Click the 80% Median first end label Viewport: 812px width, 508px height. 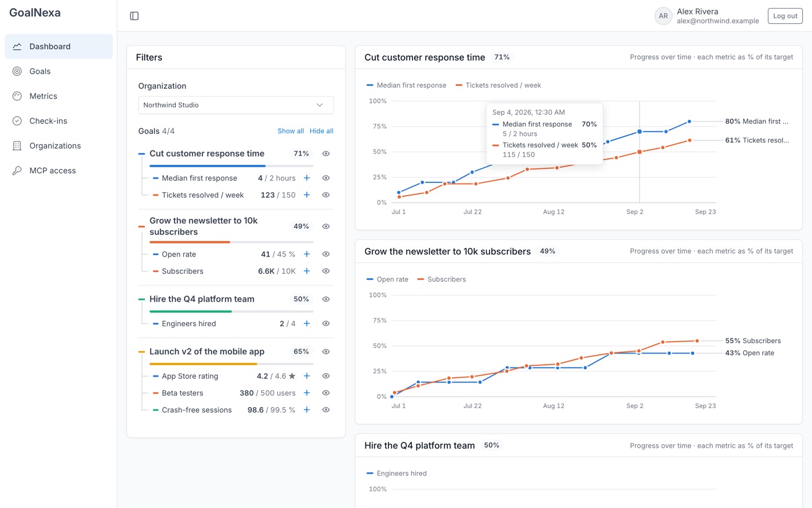(757, 121)
